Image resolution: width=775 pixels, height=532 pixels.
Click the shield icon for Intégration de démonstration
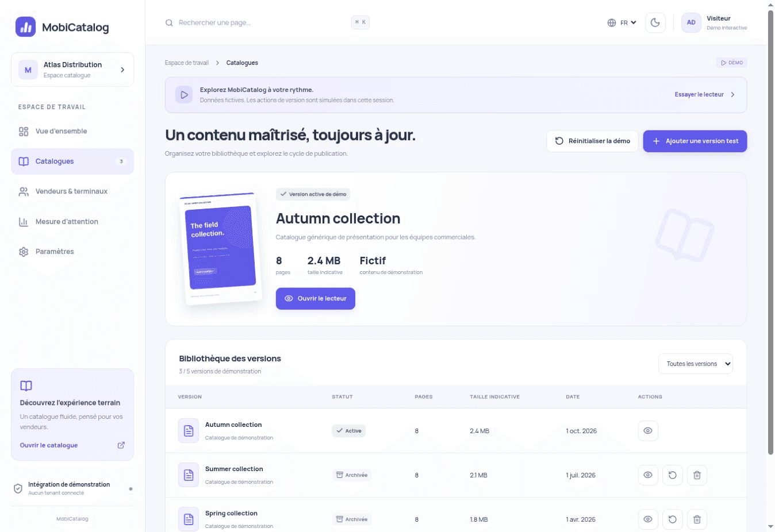(18, 488)
